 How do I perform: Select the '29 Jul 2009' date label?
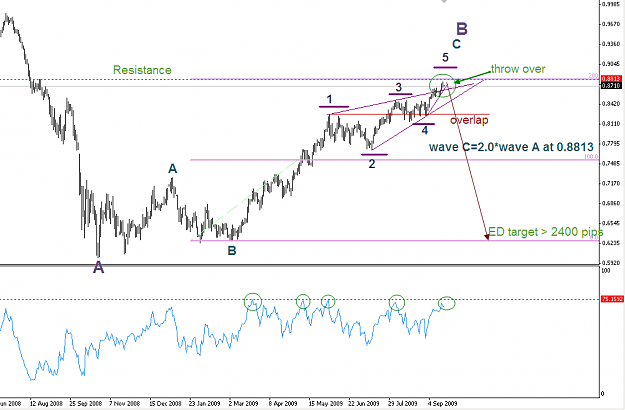(x=403, y=403)
